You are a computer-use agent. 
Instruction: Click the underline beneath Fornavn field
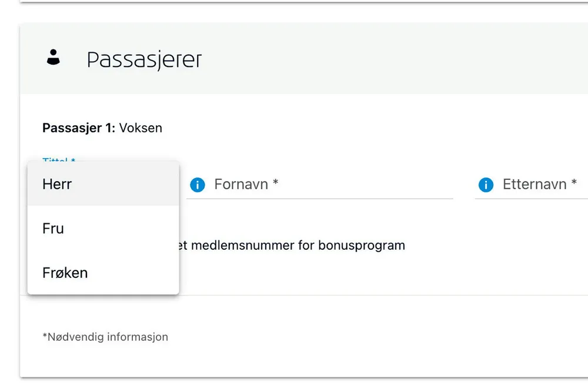pos(319,199)
